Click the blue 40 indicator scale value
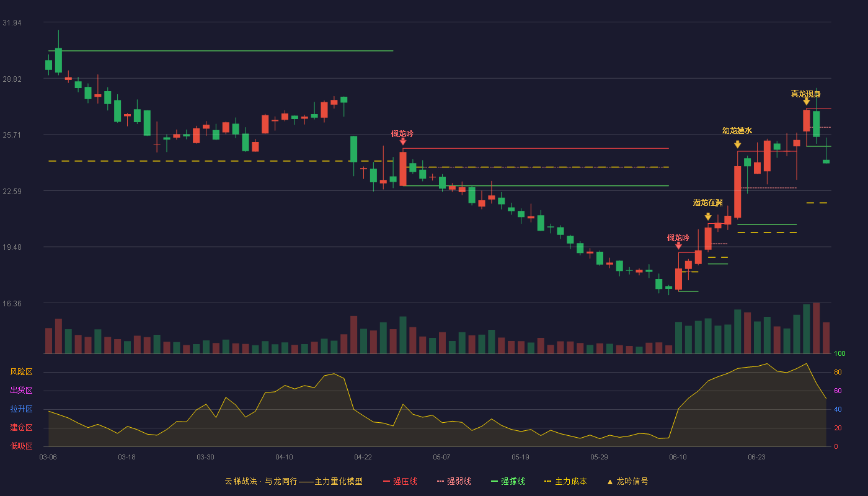This screenshot has width=868, height=496. tap(837, 410)
